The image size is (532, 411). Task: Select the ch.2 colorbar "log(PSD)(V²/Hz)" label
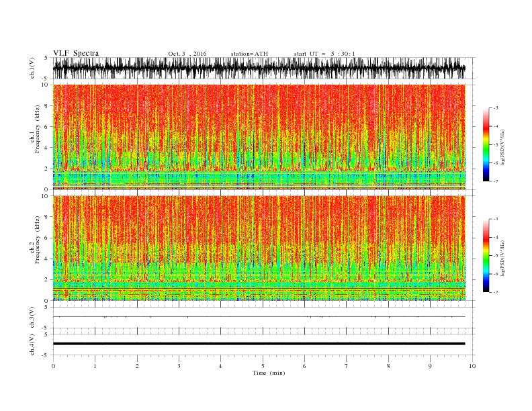[502, 258]
